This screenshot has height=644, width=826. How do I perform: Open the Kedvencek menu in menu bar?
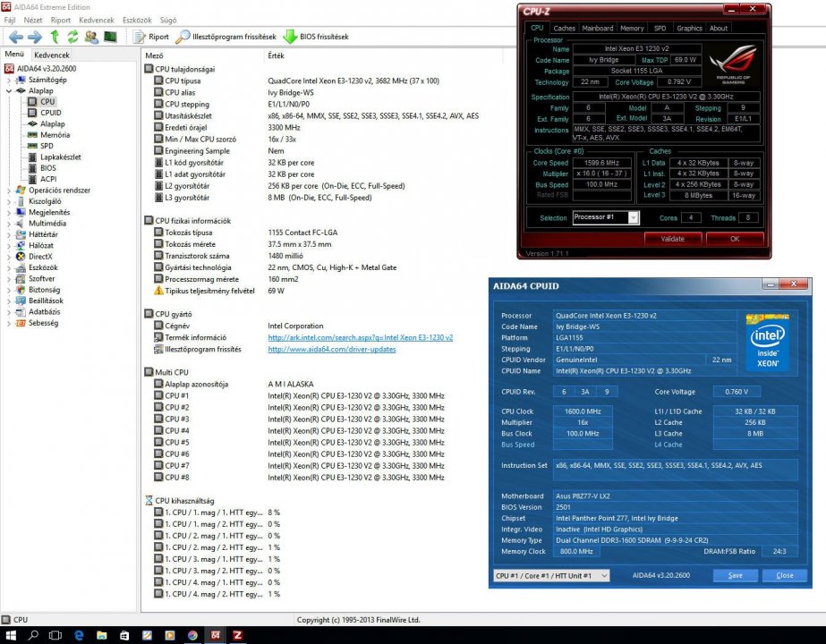pos(97,20)
